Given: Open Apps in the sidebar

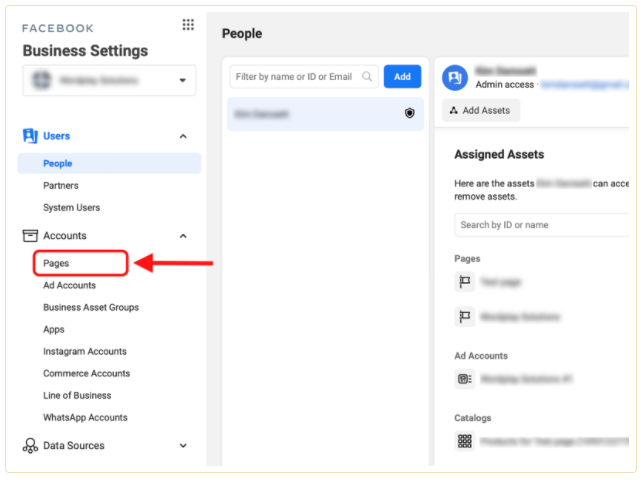Looking at the screenshot, I should click(x=54, y=330).
